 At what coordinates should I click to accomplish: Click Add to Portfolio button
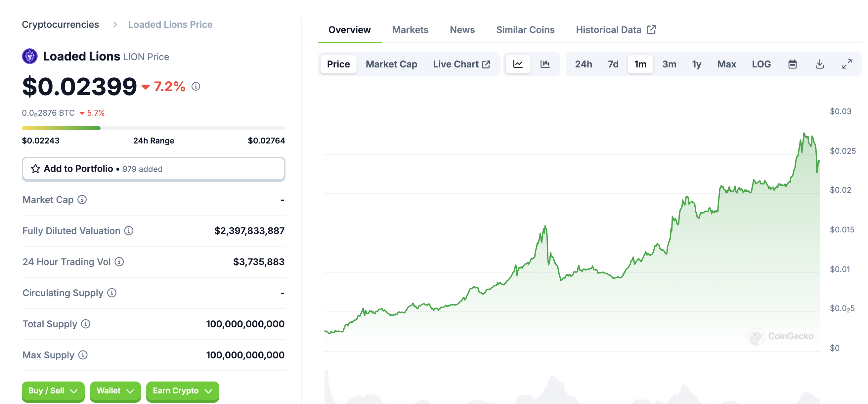(153, 169)
